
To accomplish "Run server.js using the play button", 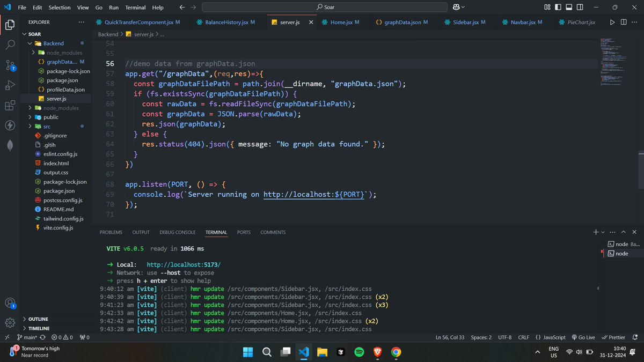I will [612, 22].
